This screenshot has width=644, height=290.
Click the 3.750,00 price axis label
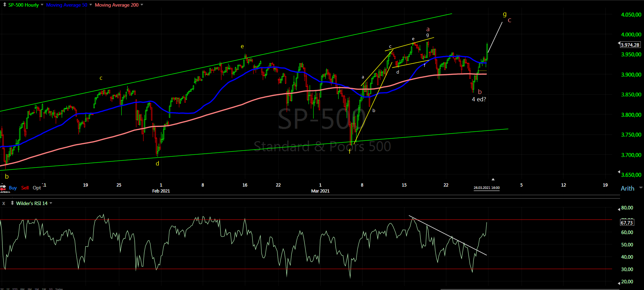(631, 135)
